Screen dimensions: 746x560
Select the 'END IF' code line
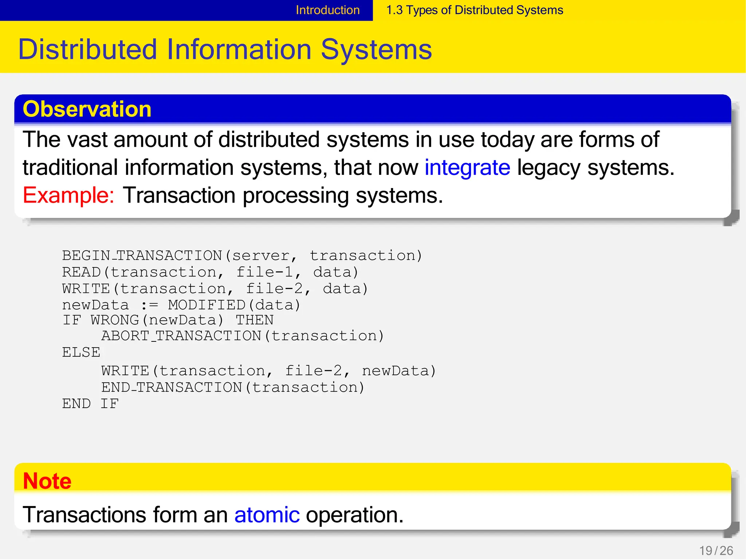pos(91,404)
